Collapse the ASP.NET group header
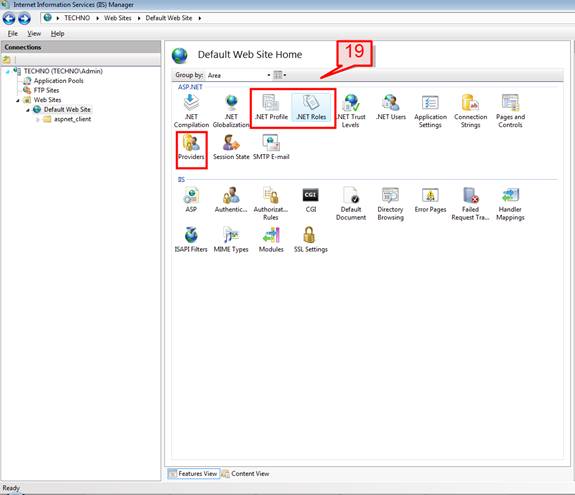Screen dimensions: 575x495 (x=190, y=87)
